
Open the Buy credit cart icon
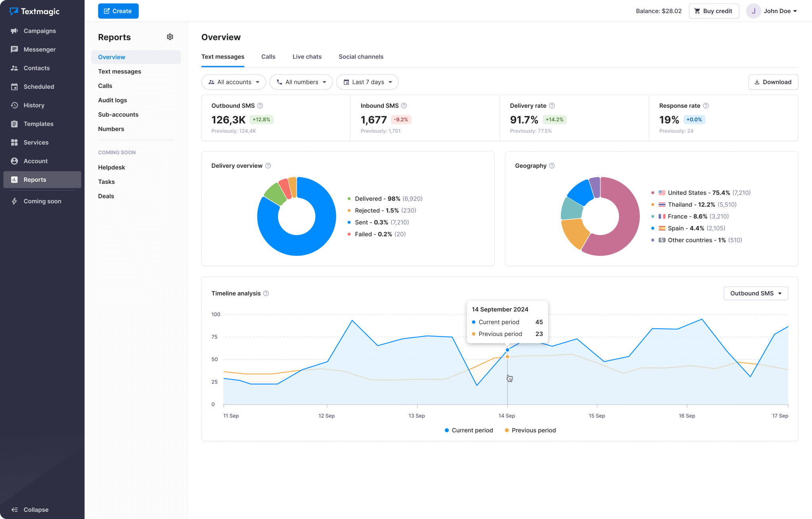[x=697, y=11]
